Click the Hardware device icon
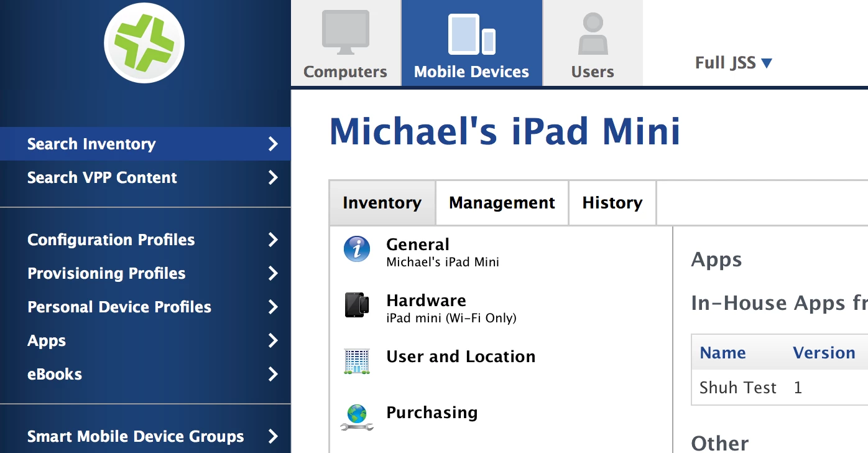This screenshot has height=453, width=868. point(357,306)
